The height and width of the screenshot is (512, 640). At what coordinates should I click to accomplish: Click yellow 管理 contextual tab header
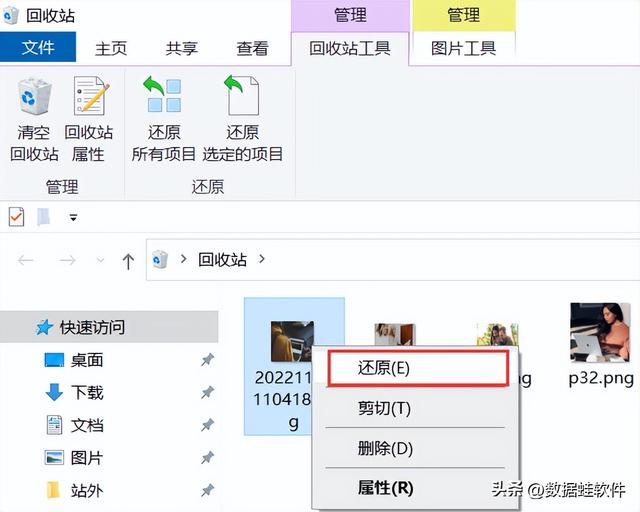point(464,16)
